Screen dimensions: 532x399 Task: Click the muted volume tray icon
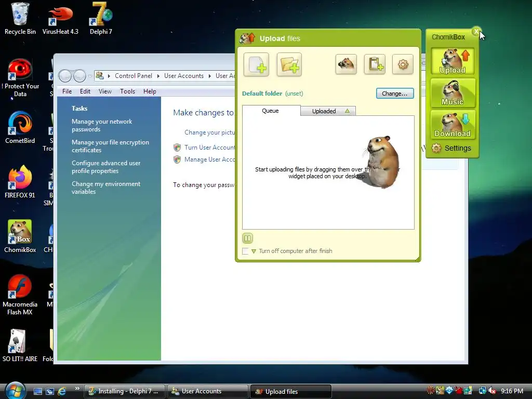(x=492, y=391)
